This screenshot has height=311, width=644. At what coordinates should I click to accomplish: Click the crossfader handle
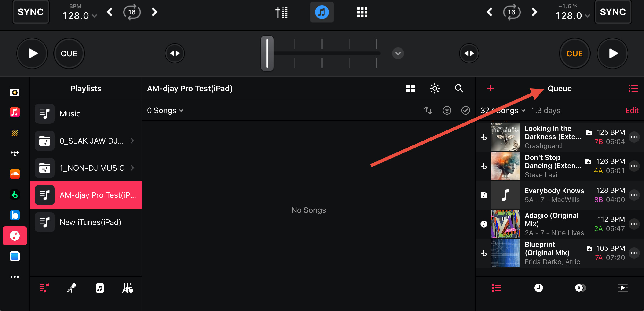267,53
